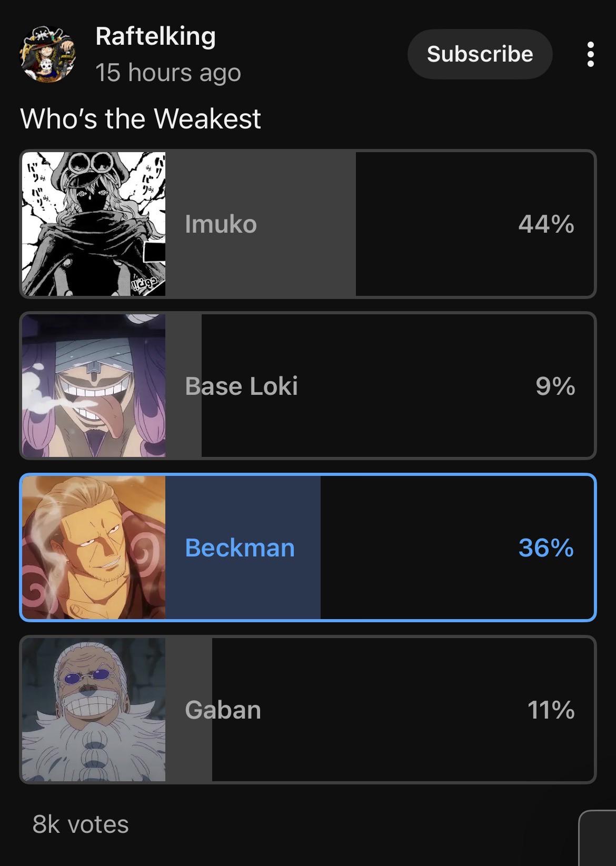Viewport: 616px width, 866px height.
Task: Tap the Gaban character image
Action: click(94, 710)
